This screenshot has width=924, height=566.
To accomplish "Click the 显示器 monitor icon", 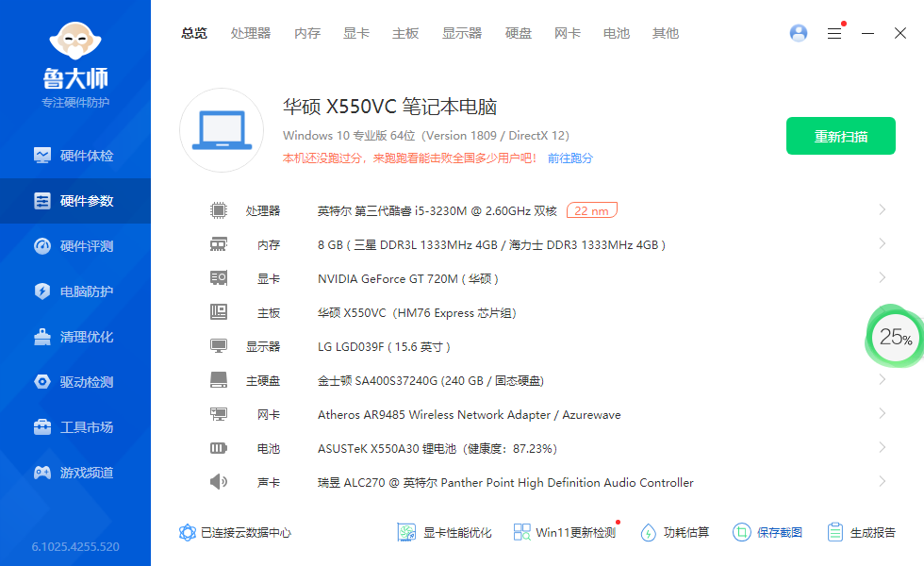I will pos(219,346).
